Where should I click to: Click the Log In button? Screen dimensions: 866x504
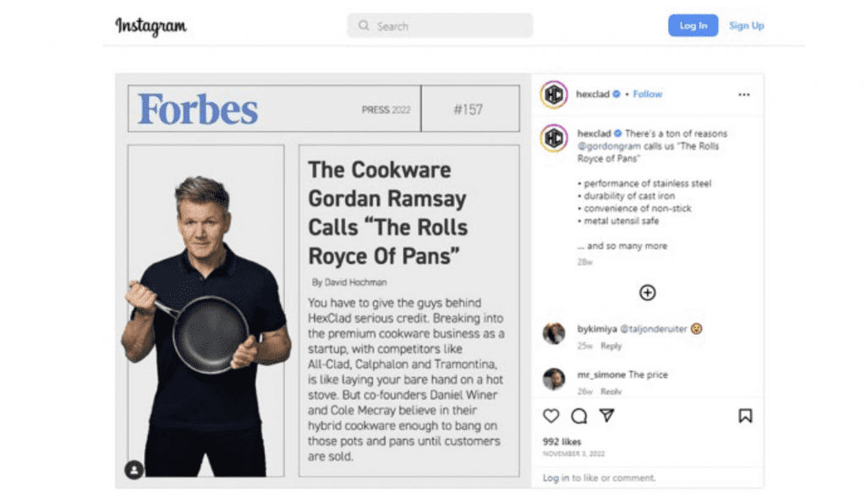[693, 25]
